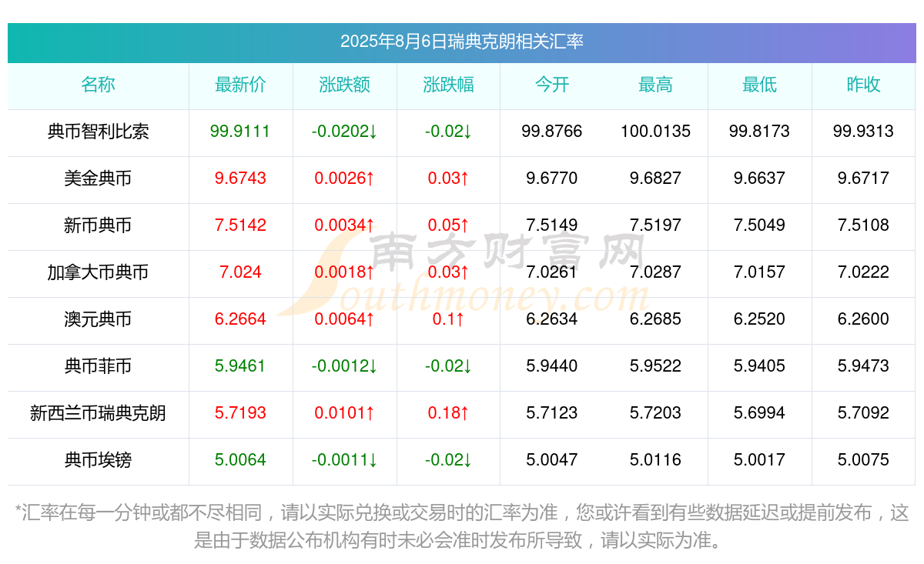Click highest value 5.0116
Viewport: 924px width, 564px height.
click(655, 460)
